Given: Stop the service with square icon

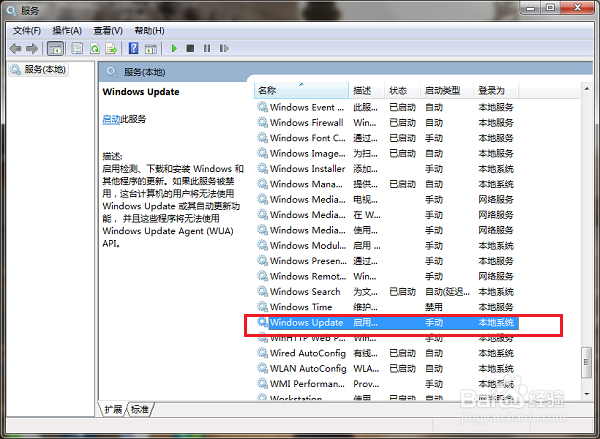Looking at the screenshot, I should 190,49.
